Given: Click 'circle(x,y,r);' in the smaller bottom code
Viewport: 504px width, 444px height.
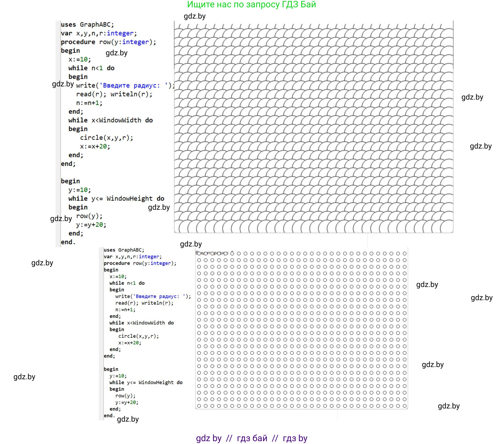Looking at the screenshot, I should [x=138, y=336].
